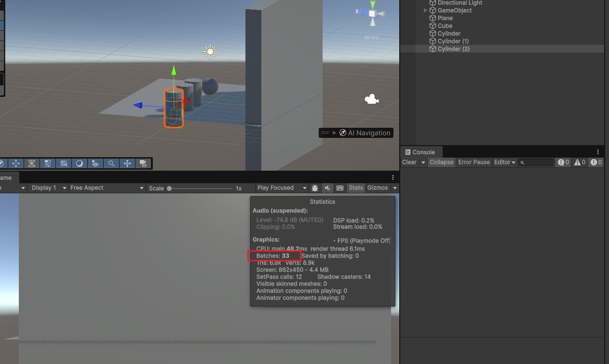This screenshot has height=364, width=609.
Task: Toggle the Stats overlay button
Action: pyautogui.click(x=356, y=188)
